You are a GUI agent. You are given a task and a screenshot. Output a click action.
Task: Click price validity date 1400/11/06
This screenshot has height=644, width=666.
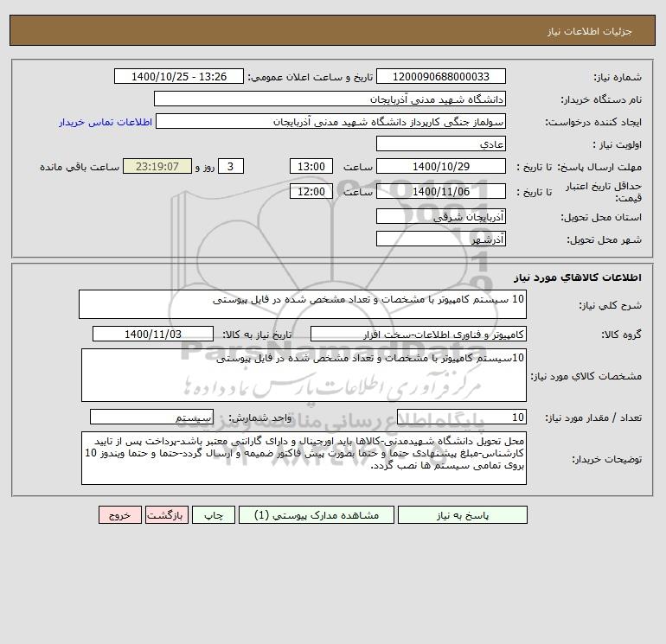441,191
